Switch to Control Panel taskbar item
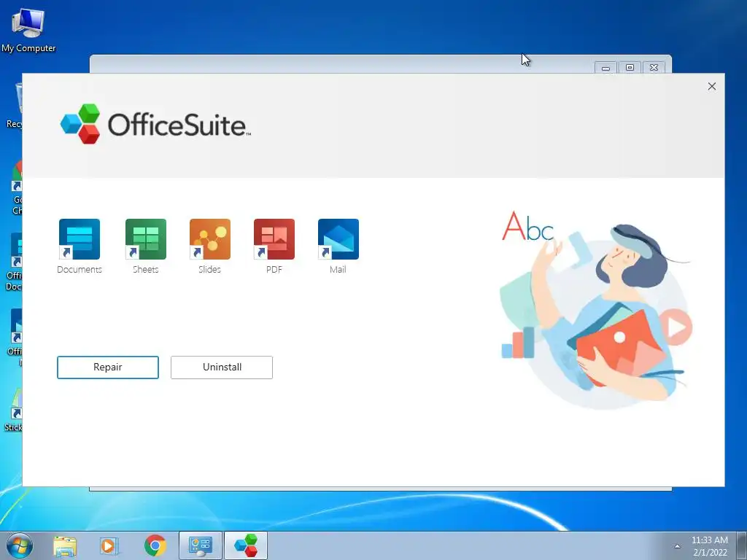 (201, 546)
